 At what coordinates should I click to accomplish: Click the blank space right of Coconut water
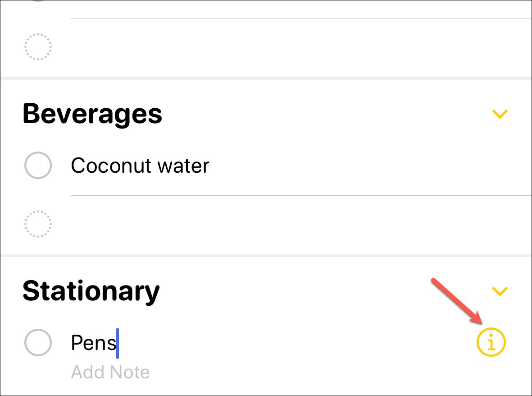pos(360,166)
